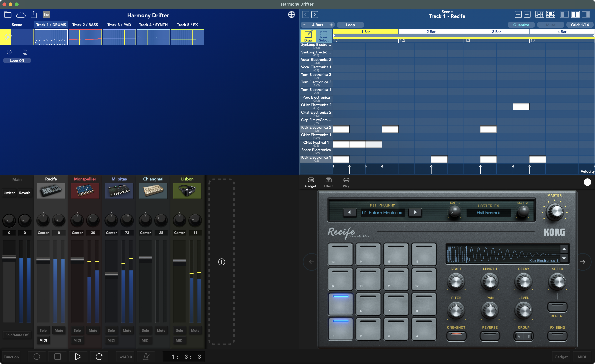This screenshot has height=364, width=595.
Task: Click the record button
Action: [x=37, y=357]
